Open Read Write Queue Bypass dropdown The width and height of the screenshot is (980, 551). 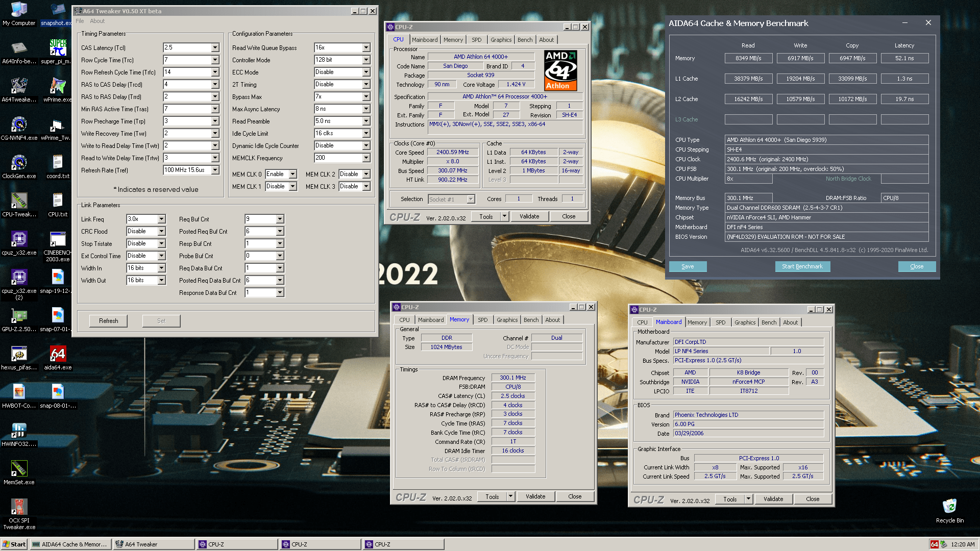366,47
